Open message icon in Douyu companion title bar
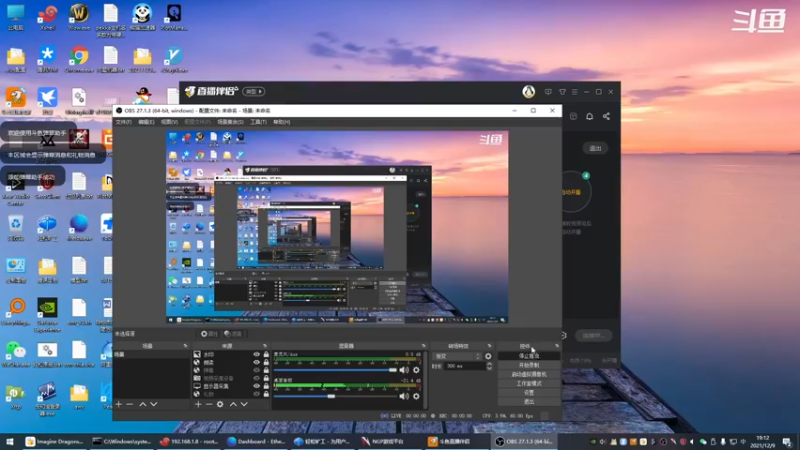 [548, 92]
